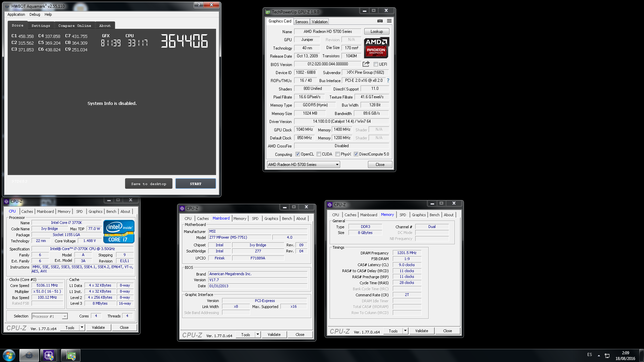644x362 pixels.
Task: Click the HWBOT Aquamark title bar icon
Action: (7, 6)
